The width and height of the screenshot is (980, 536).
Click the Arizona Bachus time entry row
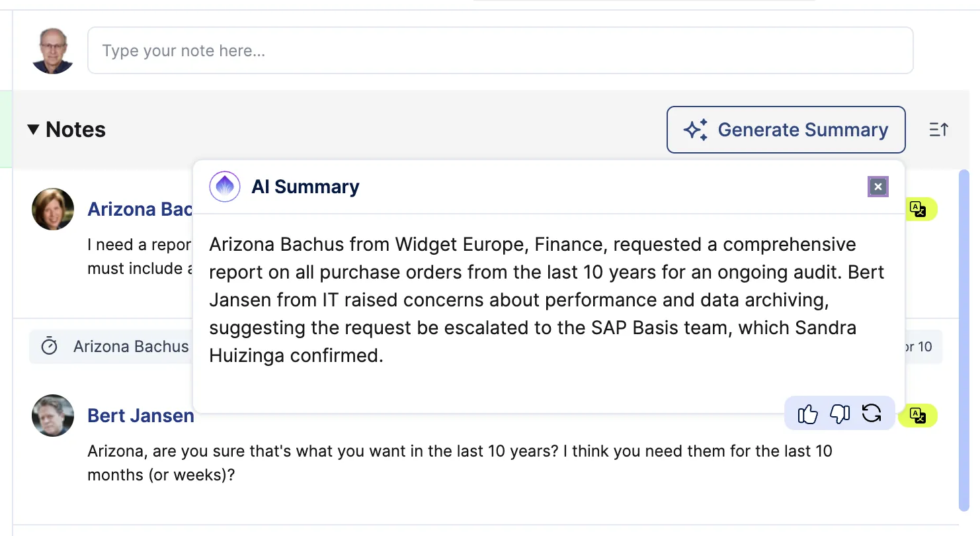(485, 347)
